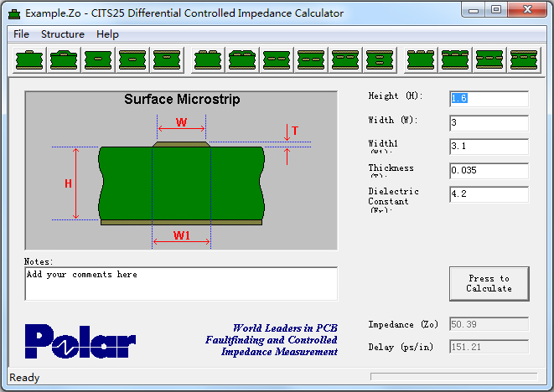Select the single-trace Offset Stripline icon

coord(167,59)
